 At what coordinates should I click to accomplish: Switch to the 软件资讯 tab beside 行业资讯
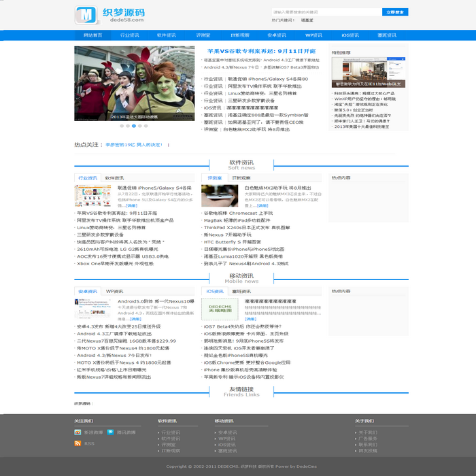tap(114, 178)
